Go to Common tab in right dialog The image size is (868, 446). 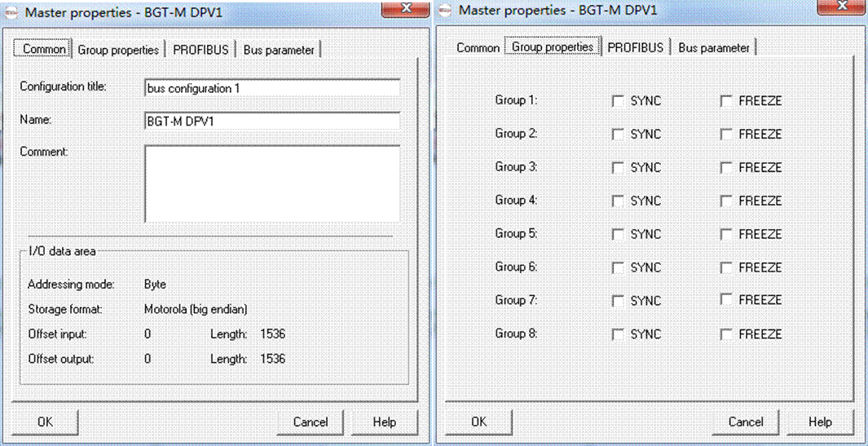coord(478,48)
